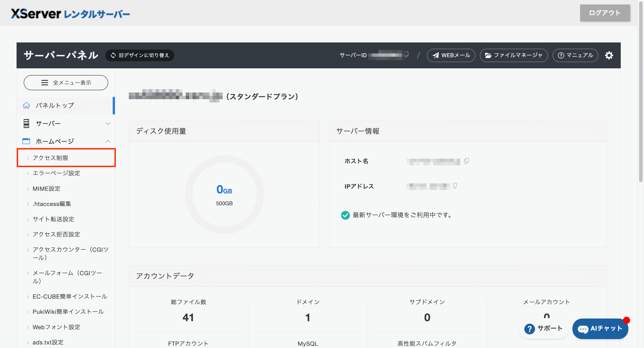Click the 500GB capacity text
The height and width of the screenshot is (348, 644).
tap(224, 203)
